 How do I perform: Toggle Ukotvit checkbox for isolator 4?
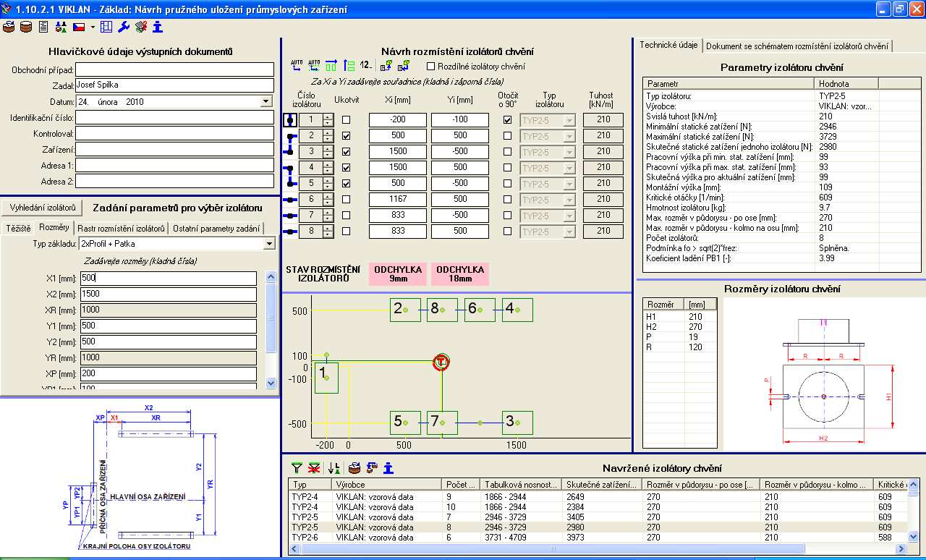point(346,168)
